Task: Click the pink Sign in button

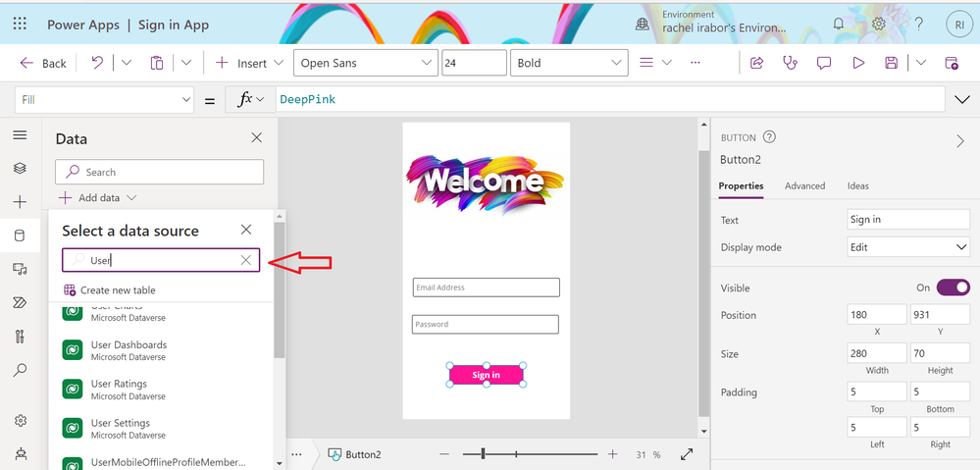Action: [x=487, y=375]
